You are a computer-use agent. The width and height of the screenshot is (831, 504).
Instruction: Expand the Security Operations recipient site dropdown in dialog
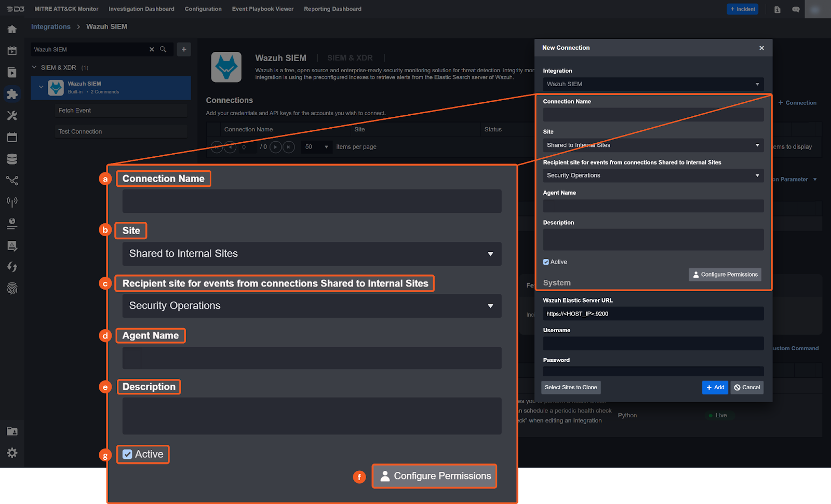click(x=653, y=175)
